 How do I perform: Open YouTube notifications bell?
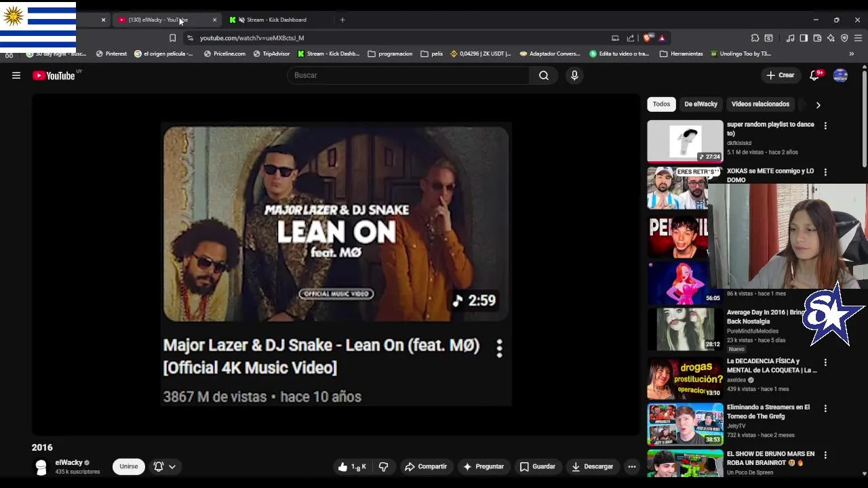pos(815,75)
